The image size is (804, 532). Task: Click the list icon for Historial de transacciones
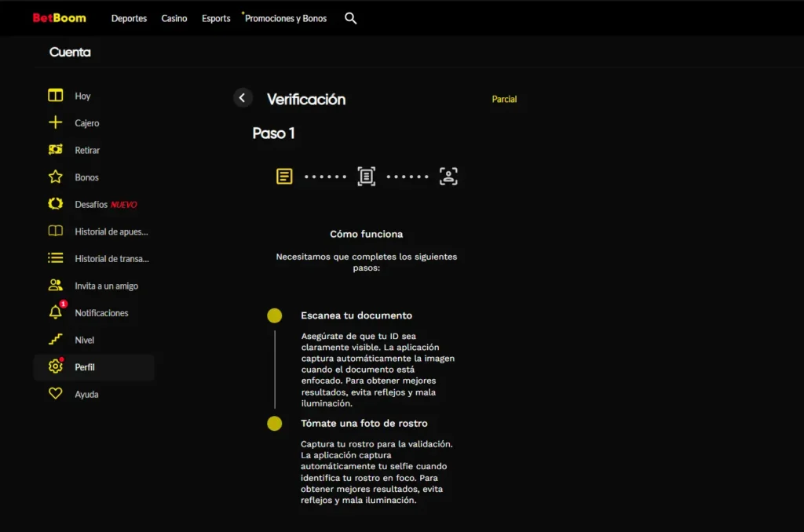pyautogui.click(x=56, y=258)
